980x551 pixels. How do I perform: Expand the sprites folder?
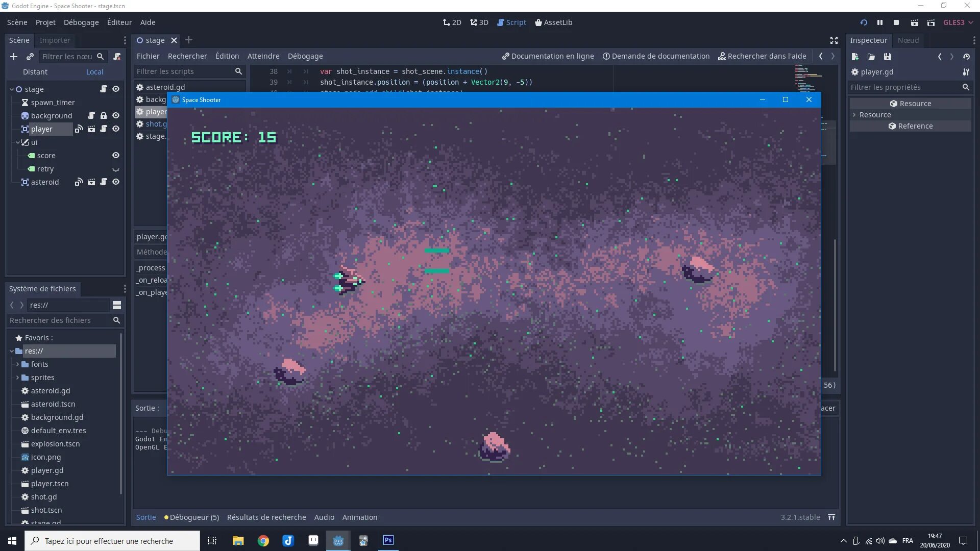(17, 378)
